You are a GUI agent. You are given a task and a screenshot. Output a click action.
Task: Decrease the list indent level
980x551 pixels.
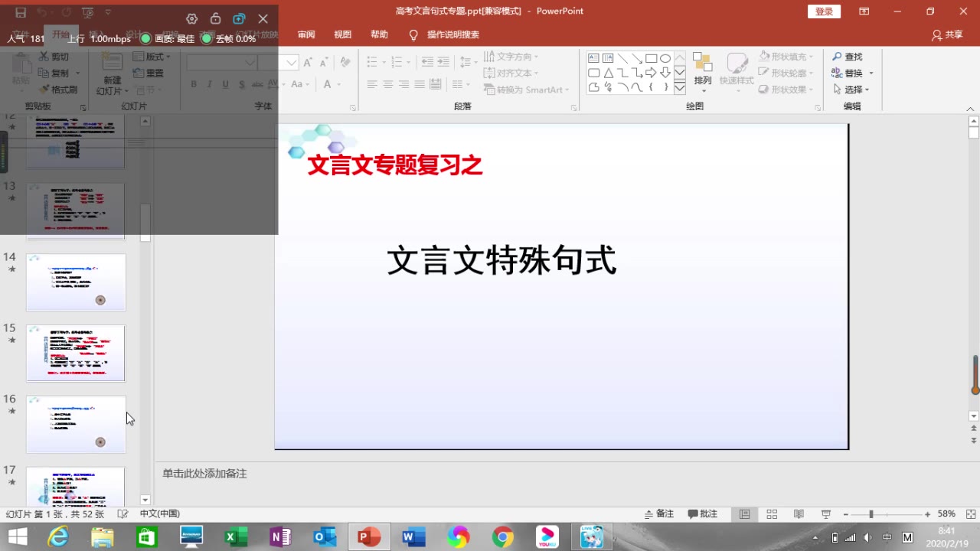click(x=427, y=62)
